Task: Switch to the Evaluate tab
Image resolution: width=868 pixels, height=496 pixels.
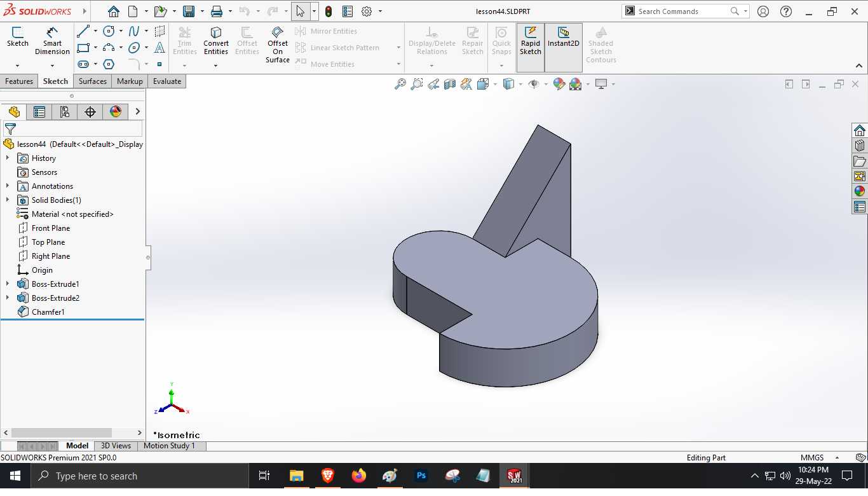Action: click(x=167, y=81)
